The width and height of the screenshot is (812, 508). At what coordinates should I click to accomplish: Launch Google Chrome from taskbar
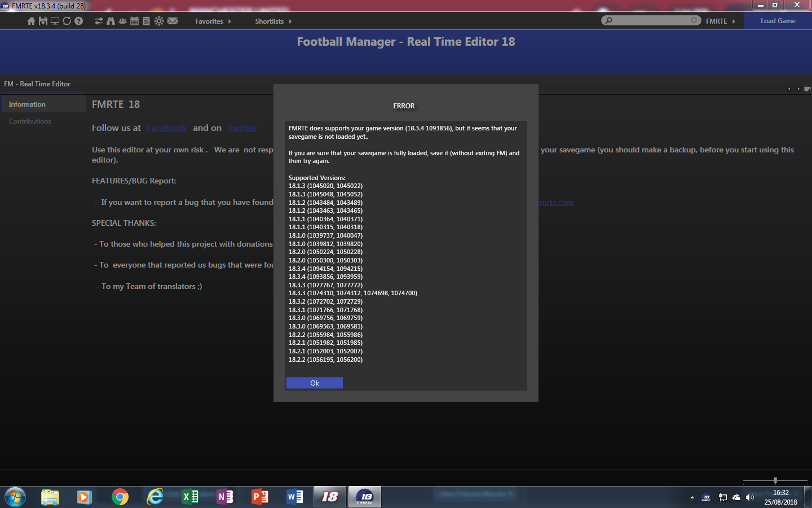click(x=120, y=497)
